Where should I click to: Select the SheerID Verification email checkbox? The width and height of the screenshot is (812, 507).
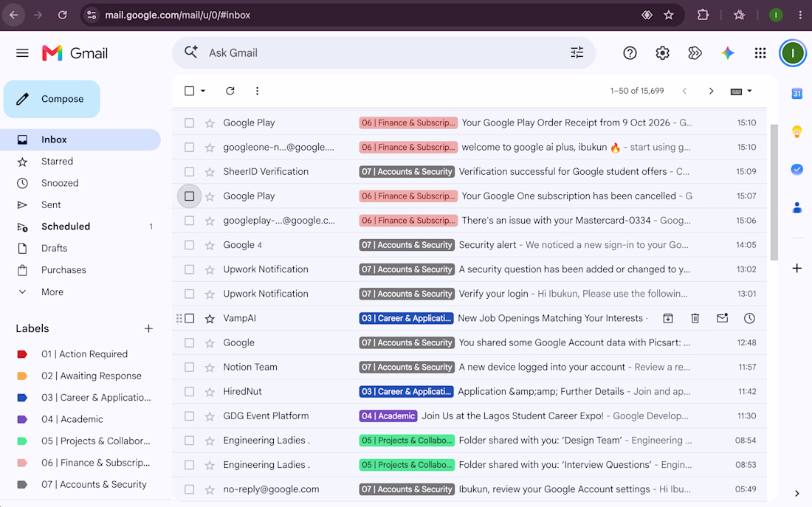tap(190, 172)
